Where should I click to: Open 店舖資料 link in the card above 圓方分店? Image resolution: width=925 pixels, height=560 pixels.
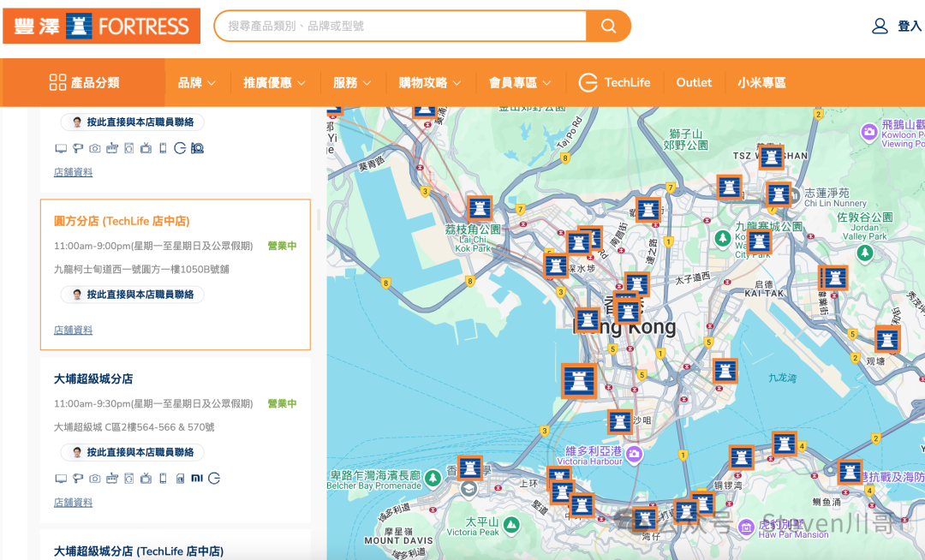pyautogui.click(x=73, y=172)
